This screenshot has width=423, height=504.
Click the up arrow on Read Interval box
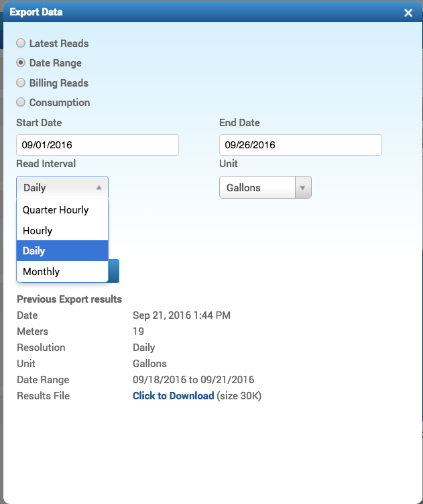(99, 188)
